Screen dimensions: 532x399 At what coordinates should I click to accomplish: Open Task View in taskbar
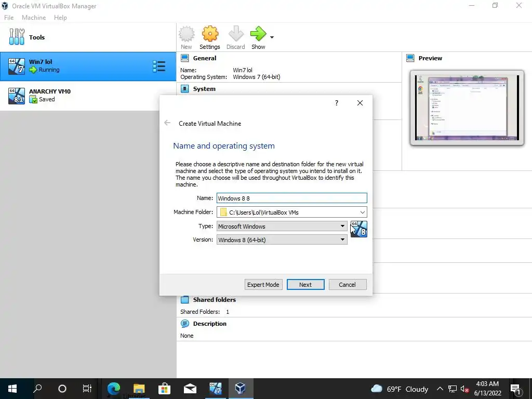[87, 389]
